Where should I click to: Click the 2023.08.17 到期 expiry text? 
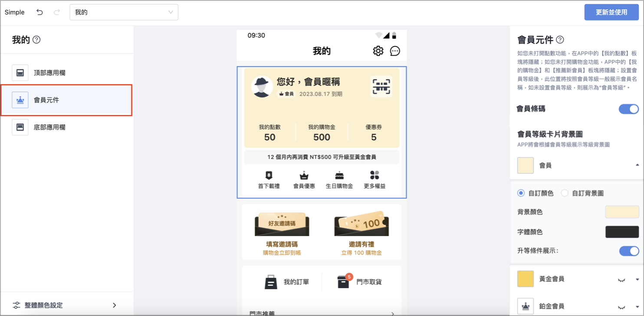(x=321, y=94)
